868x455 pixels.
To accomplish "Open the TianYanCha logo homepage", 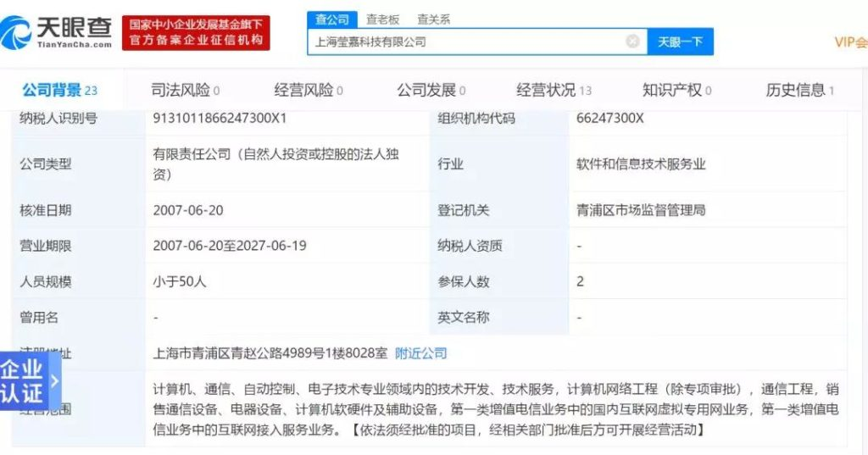I will (57, 33).
